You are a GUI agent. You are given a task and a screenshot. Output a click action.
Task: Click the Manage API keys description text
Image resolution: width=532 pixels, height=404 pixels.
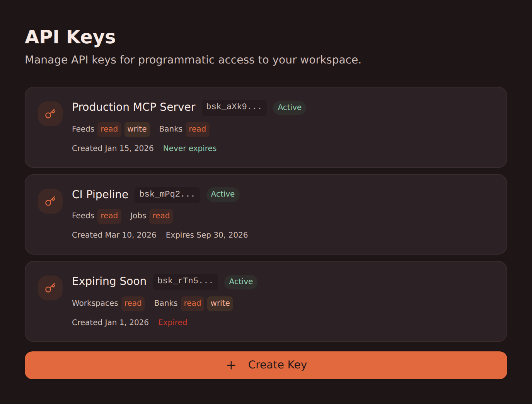coord(193,60)
